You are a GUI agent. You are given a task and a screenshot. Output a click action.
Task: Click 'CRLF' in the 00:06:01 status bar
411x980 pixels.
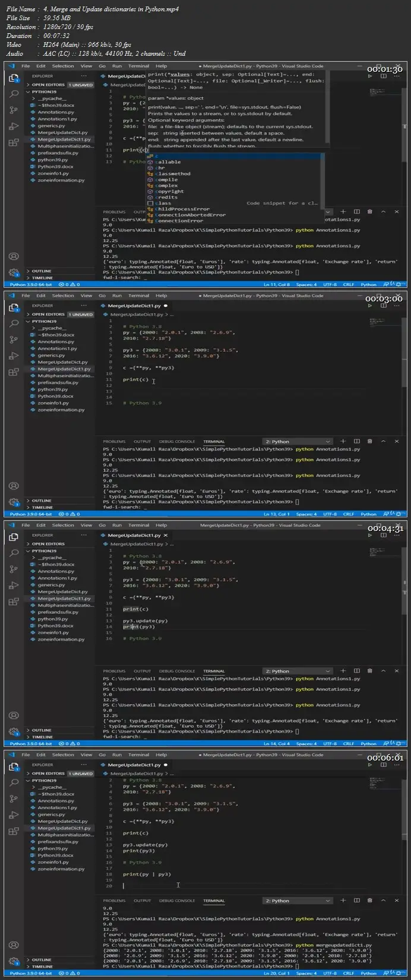(349, 973)
